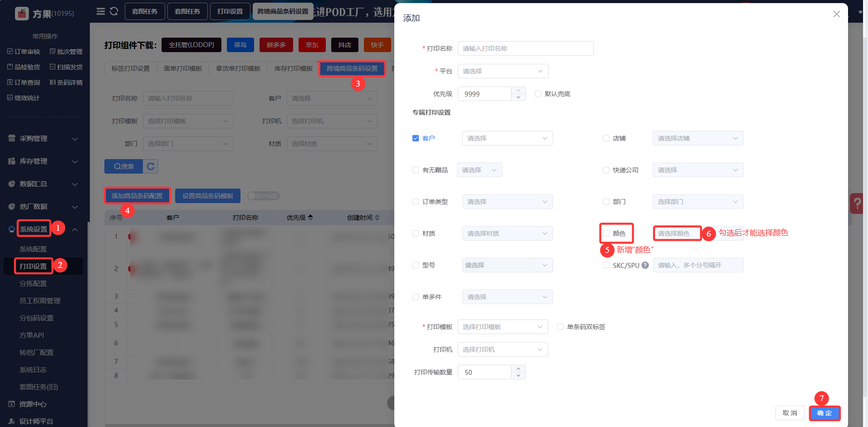This screenshot has height=427, width=868.
Task: Enable the 默认兜底 checkbox
Action: pos(538,94)
